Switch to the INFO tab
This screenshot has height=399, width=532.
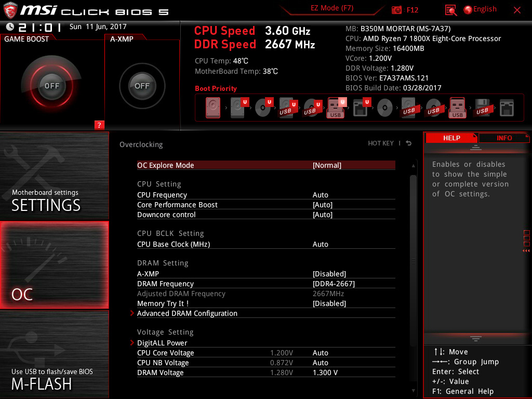point(504,138)
